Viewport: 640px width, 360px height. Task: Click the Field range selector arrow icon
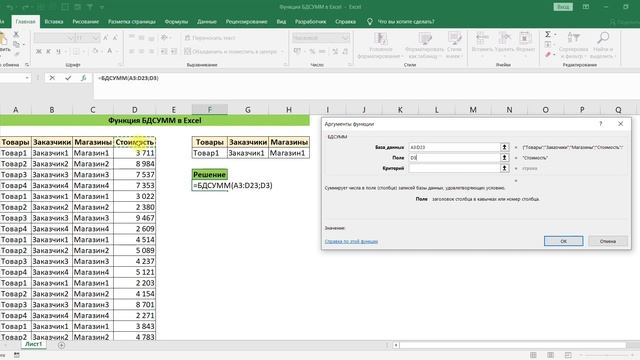click(505, 157)
